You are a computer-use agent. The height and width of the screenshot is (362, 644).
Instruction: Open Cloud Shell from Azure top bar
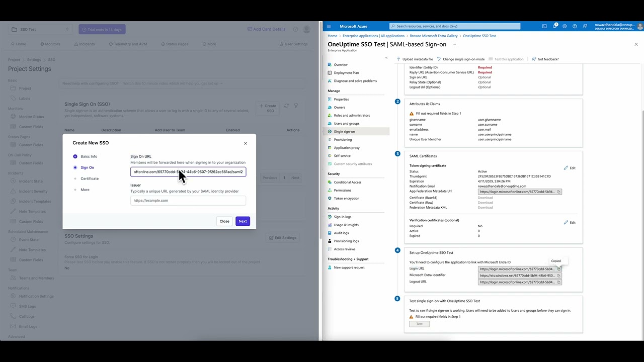click(x=544, y=26)
